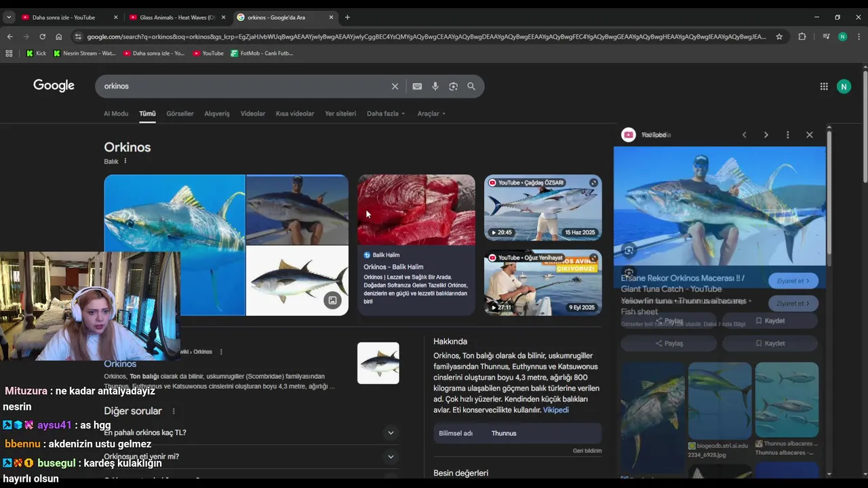
Task: Follow the Vikipedi link in Hakkında
Action: pos(555,410)
